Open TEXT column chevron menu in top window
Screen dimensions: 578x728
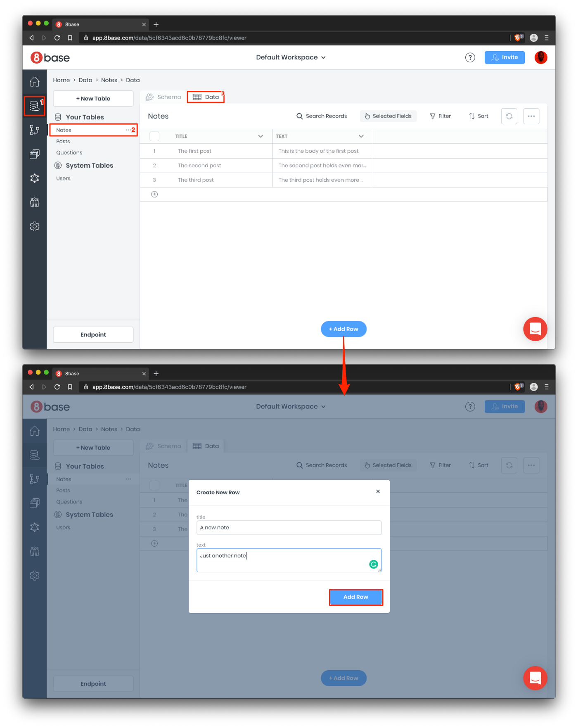[361, 136]
